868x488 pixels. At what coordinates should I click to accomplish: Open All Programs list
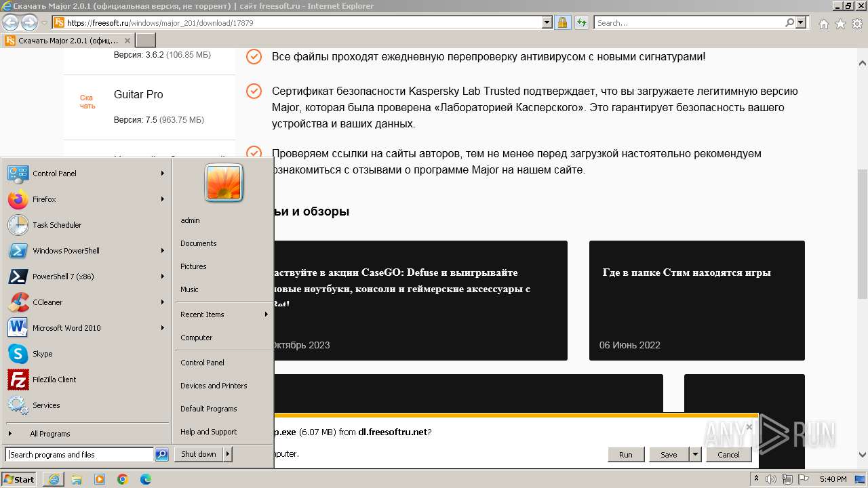click(87, 434)
